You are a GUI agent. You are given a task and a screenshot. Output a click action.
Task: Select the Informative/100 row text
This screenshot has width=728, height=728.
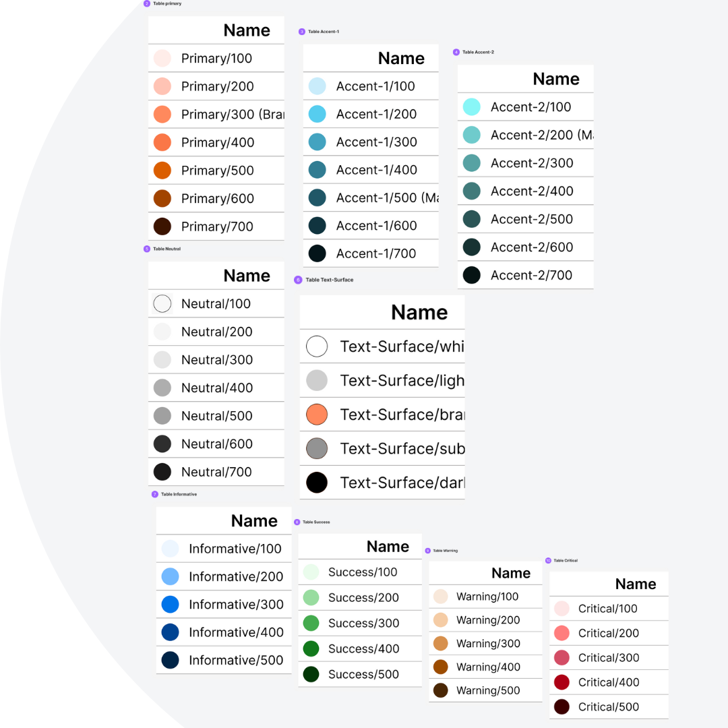pyautogui.click(x=235, y=549)
